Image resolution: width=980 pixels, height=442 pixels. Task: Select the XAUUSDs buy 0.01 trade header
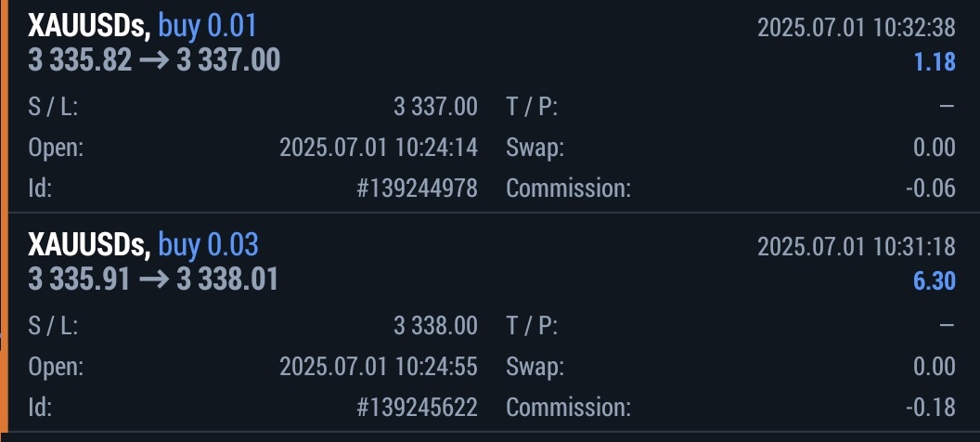tap(142, 25)
